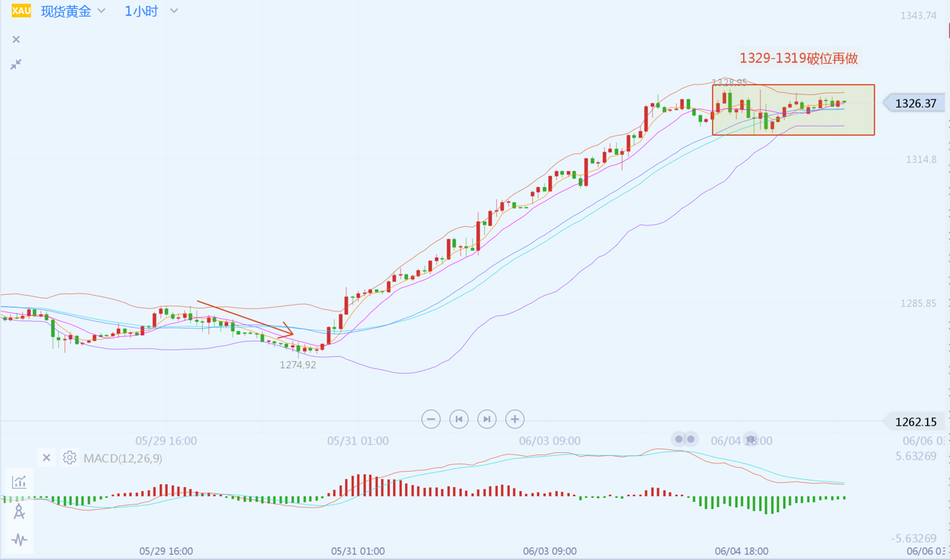
Task: Click the MACD(12,26,9) indicator label
Action: point(123,458)
